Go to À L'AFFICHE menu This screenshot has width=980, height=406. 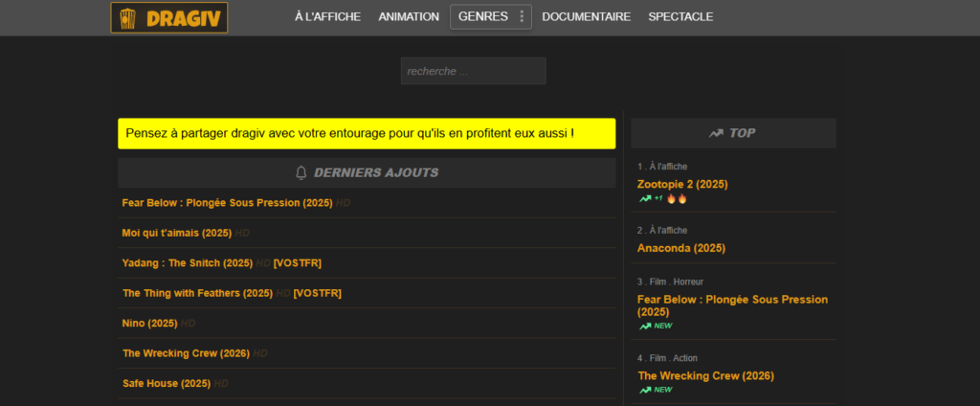pos(327,17)
